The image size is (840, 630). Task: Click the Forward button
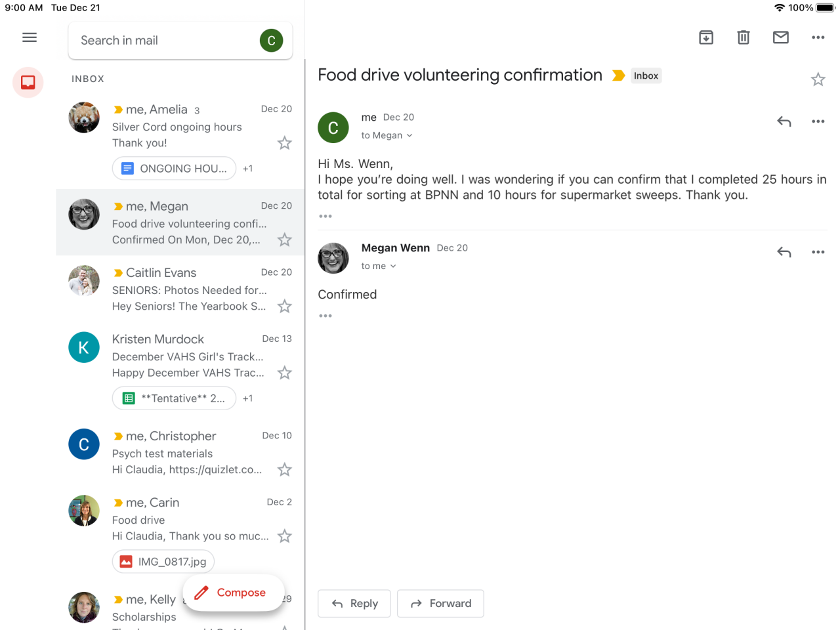point(440,604)
